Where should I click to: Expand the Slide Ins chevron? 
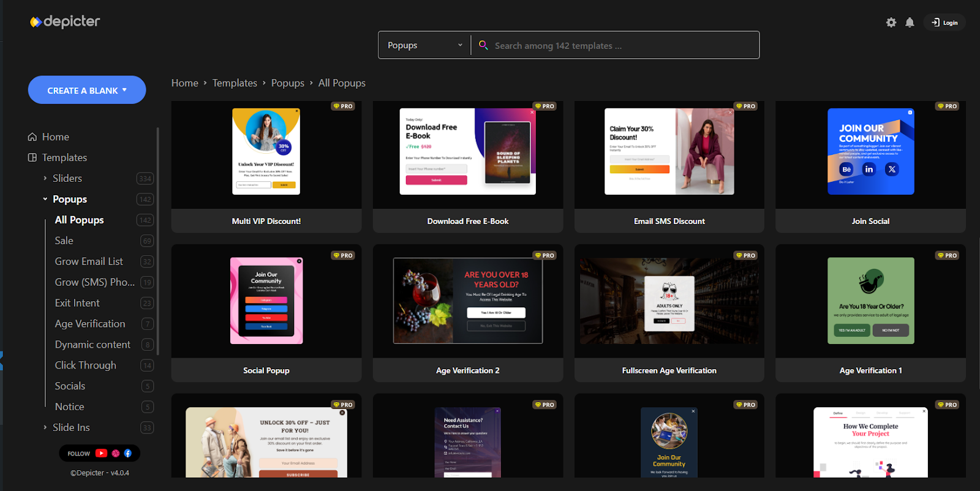45,427
